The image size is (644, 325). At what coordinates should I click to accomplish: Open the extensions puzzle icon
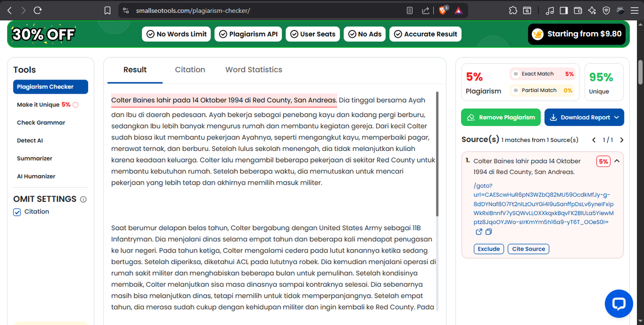[x=513, y=10]
